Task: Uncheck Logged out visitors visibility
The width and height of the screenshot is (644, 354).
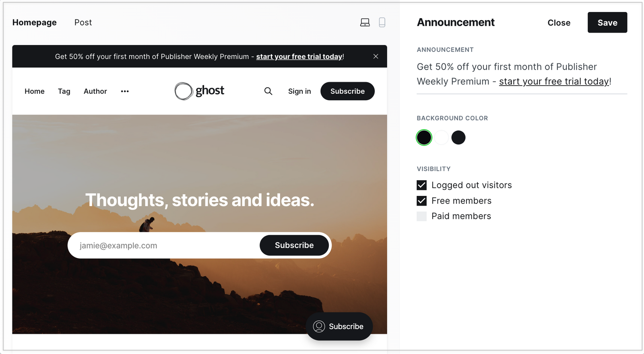Action: coord(421,185)
